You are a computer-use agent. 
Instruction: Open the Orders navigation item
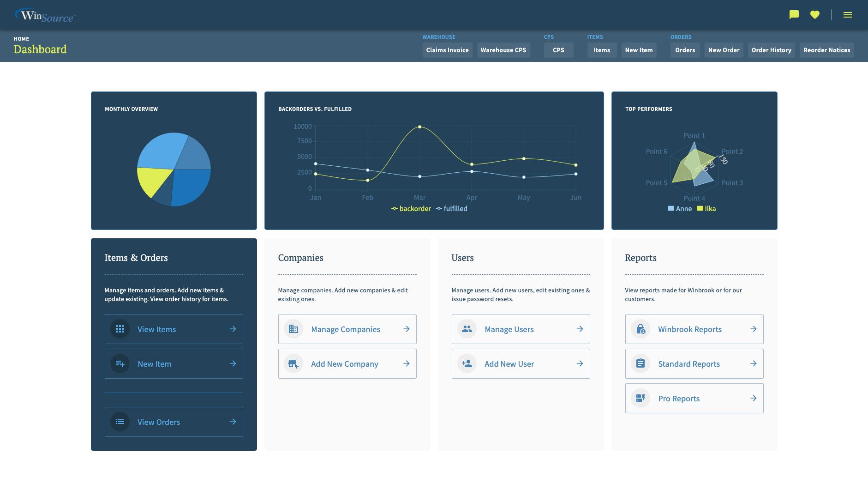(685, 50)
